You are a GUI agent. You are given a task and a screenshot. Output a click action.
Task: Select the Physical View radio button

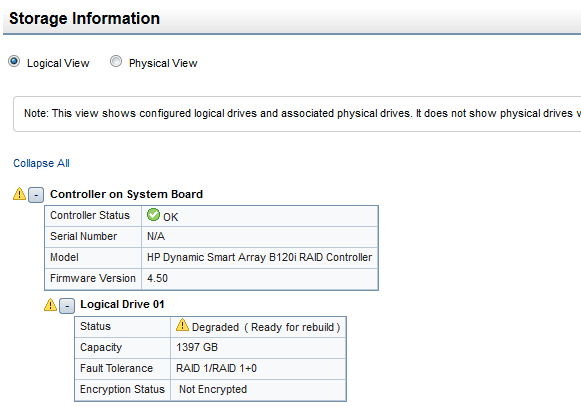(116, 61)
